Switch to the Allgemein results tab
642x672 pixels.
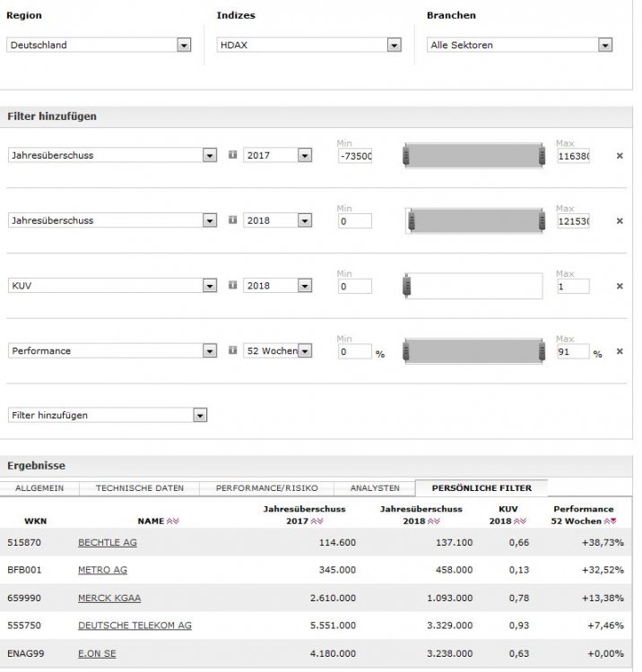coord(39,488)
